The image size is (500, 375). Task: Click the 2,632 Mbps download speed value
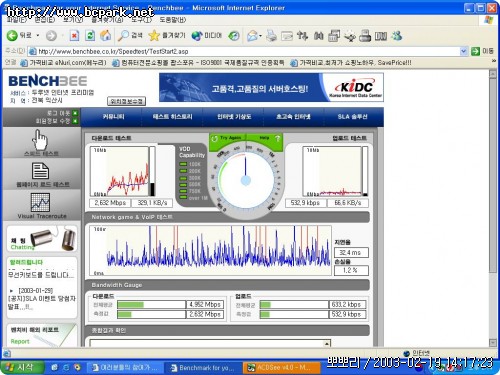(110, 203)
